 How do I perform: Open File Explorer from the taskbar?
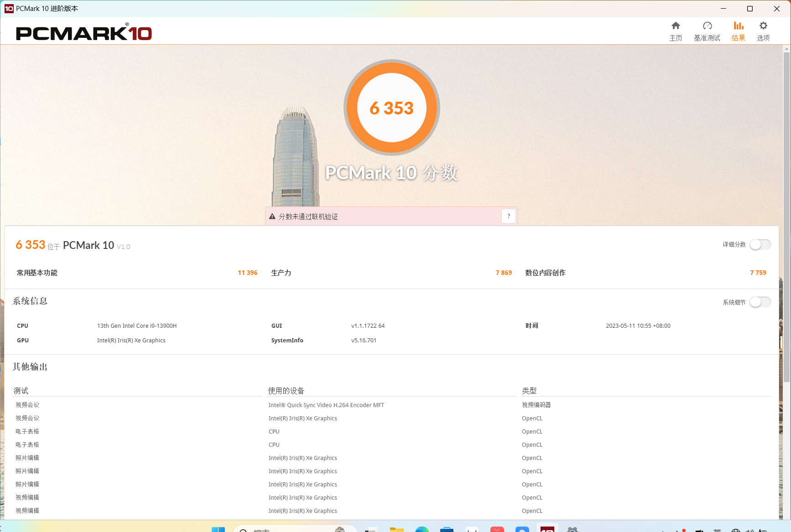pos(397,529)
